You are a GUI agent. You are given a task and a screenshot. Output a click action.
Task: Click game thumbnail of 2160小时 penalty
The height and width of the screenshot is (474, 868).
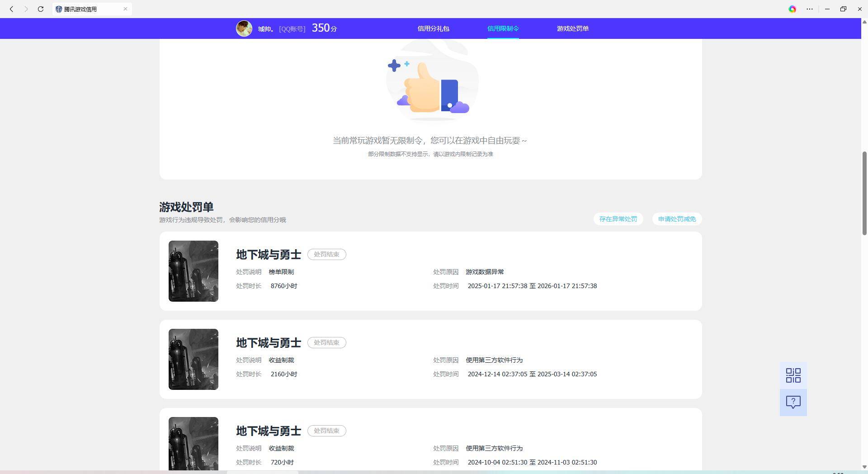coord(193,359)
